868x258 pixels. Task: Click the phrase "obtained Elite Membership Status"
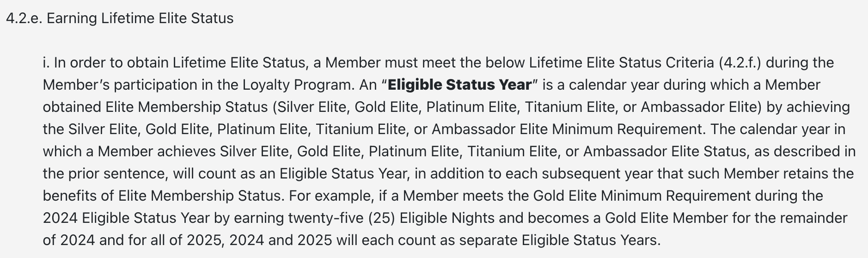point(155,107)
